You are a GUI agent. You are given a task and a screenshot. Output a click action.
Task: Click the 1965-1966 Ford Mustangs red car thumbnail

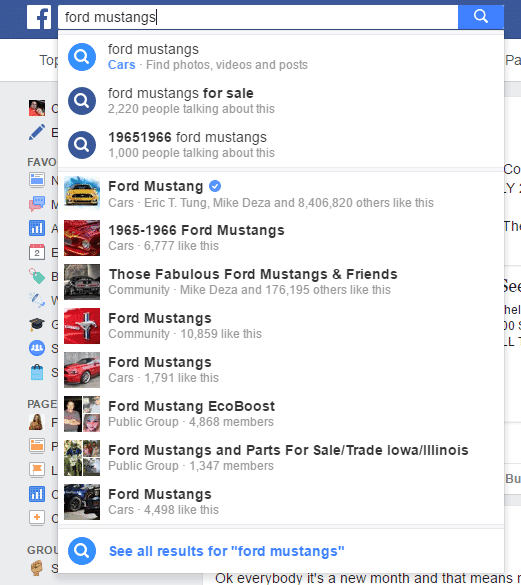(82, 238)
